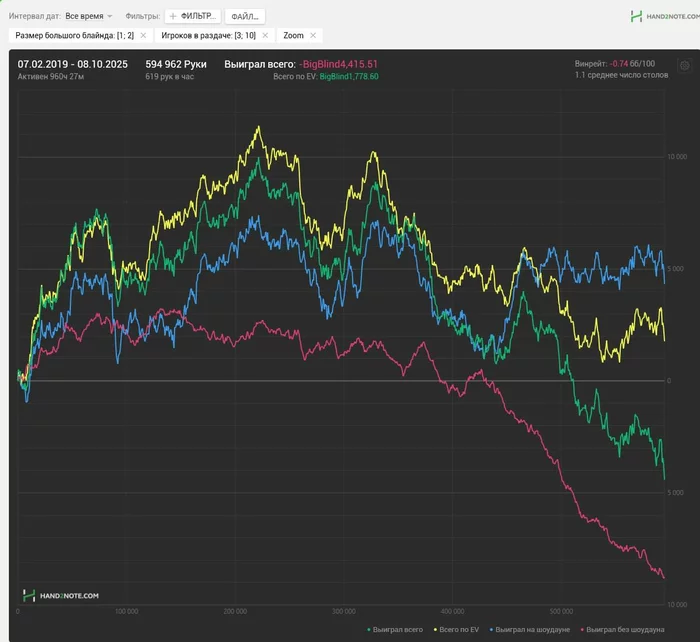The height and width of the screenshot is (642, 700).
Task: Click "619 рук в час" text
Action: (169, 76)
